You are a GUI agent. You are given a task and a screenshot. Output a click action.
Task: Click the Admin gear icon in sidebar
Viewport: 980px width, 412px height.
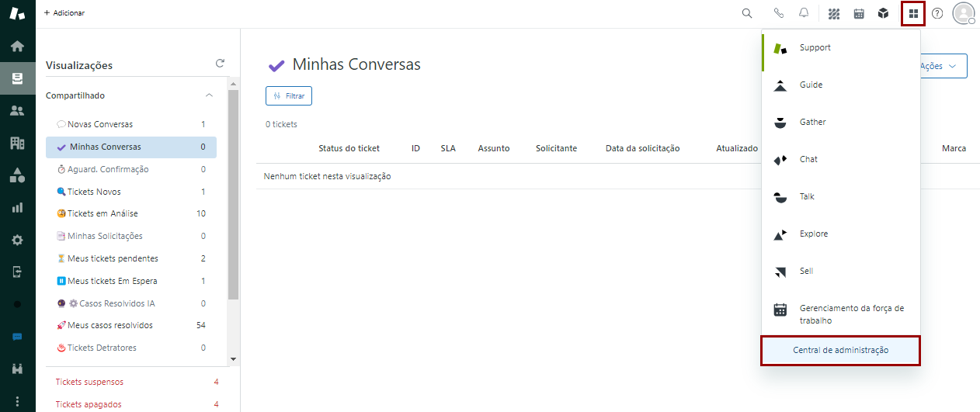click(x=17, y=240)
